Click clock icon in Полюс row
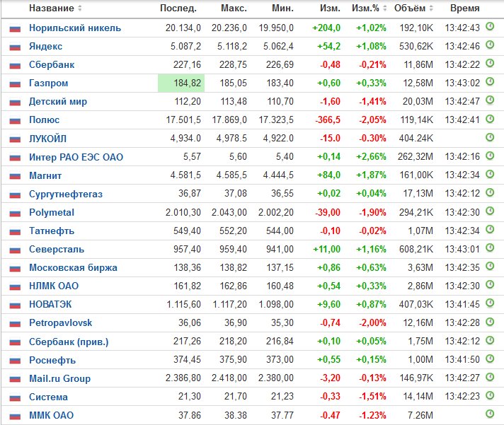The height and width of the screenshot is (425, 504). click(x=490, y=119)
